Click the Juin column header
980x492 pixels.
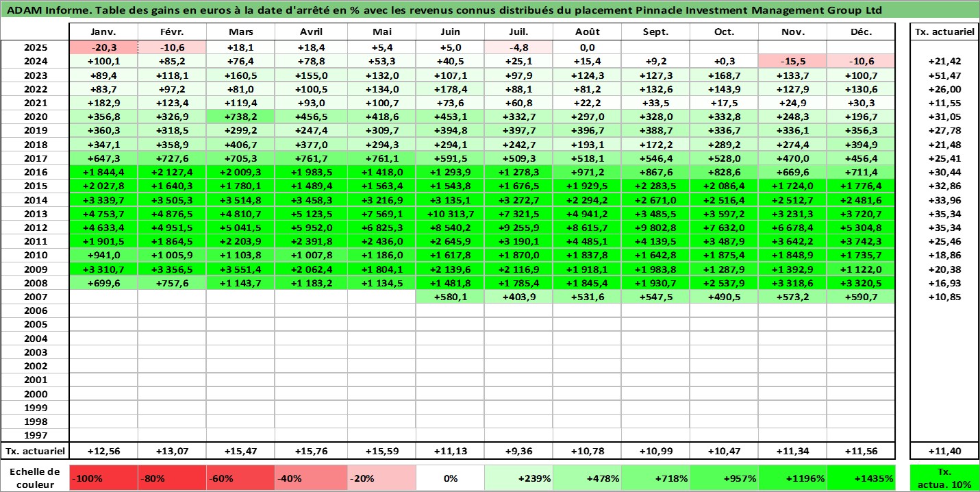tap(450, 32)
